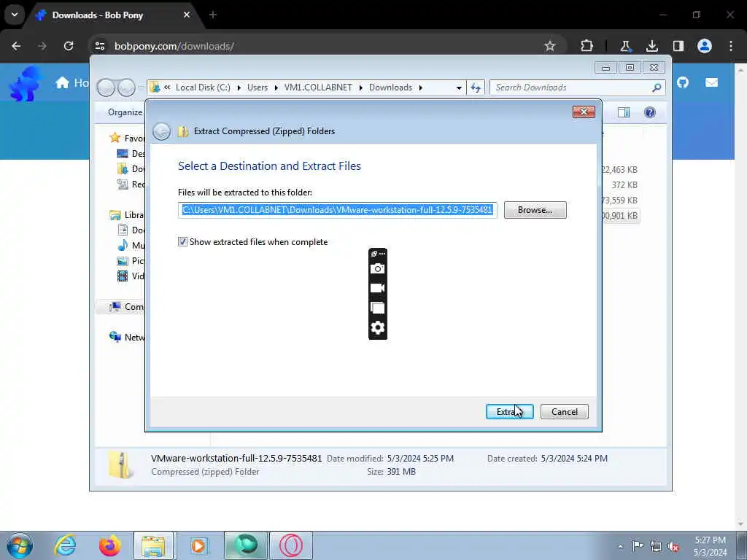Click the muted volume tray icon
747x560 pixels.
[x=673, y=546]
